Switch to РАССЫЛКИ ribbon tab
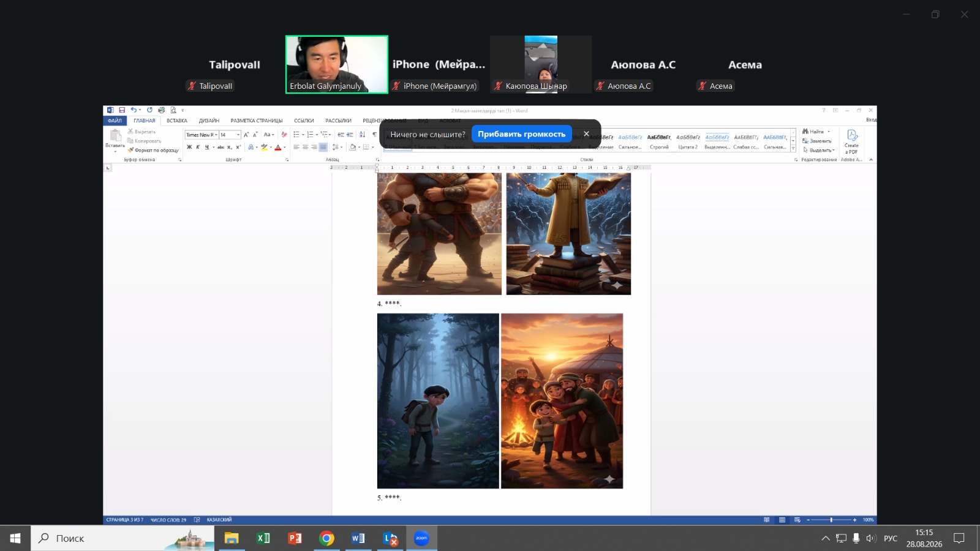The width and height of the screenshot is (980, 551). click(x=338, y=121)
